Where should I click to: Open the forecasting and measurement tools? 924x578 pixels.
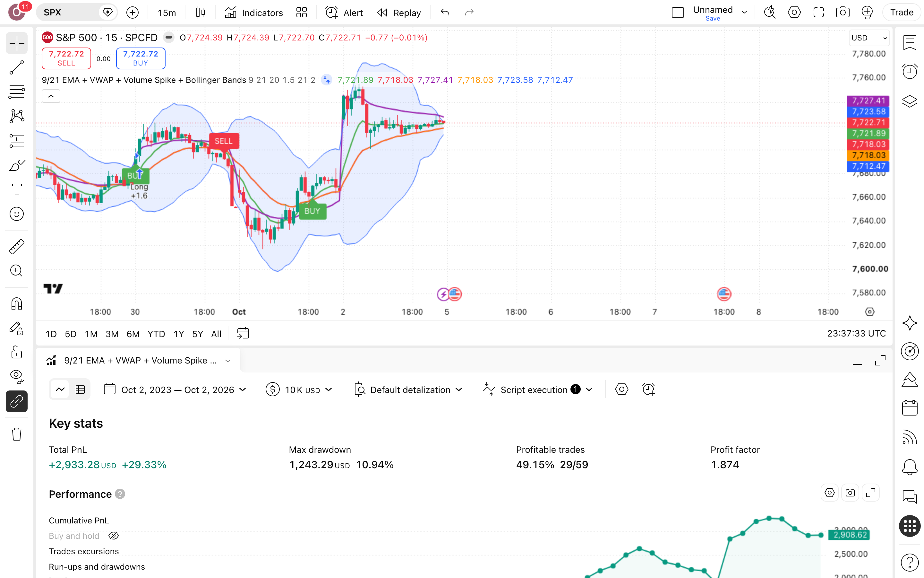pyautogui.click(x=16, y=141)
